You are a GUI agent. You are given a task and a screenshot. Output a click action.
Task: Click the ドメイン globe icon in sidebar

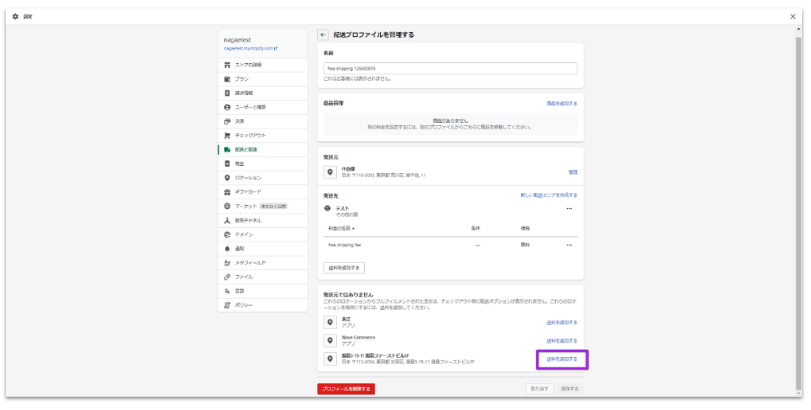228,233
